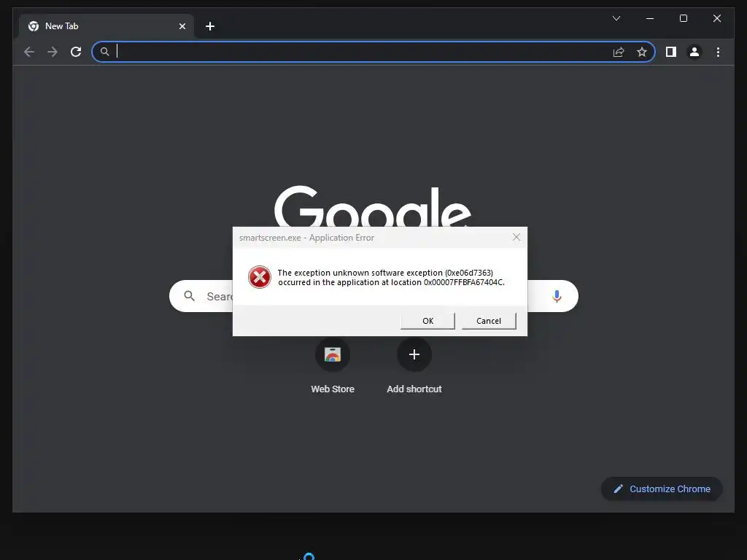Minimize the Chrome window
Image resolution: width=747 pixels, height=560 pixels.
[x=650, y=18]
